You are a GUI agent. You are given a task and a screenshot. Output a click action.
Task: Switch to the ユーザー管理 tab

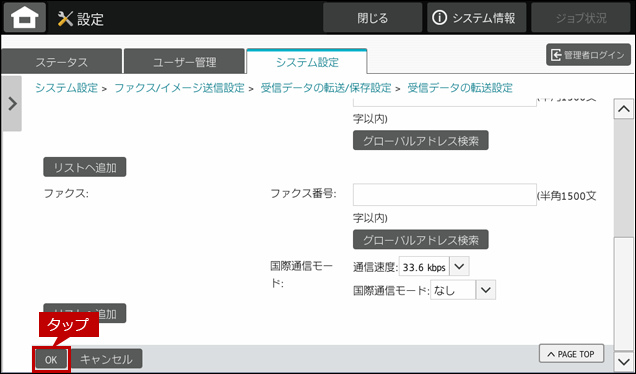coord(185,62)
